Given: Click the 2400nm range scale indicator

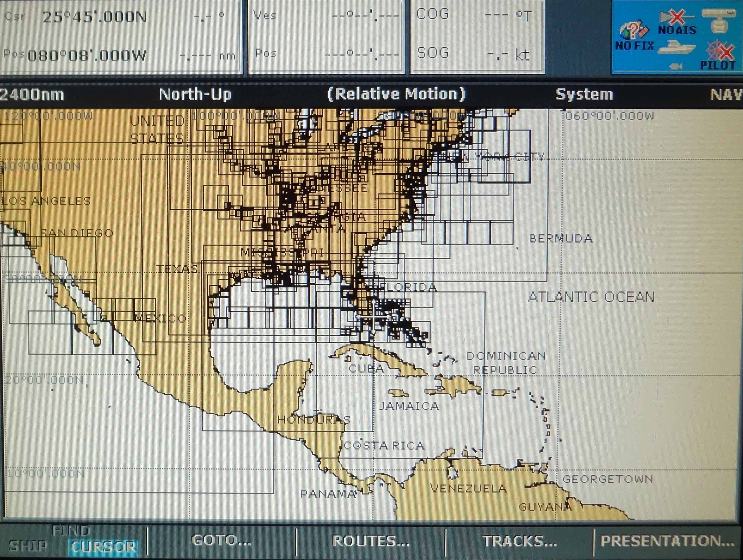Looking at the screenshot, I should [x=32, y=95].
